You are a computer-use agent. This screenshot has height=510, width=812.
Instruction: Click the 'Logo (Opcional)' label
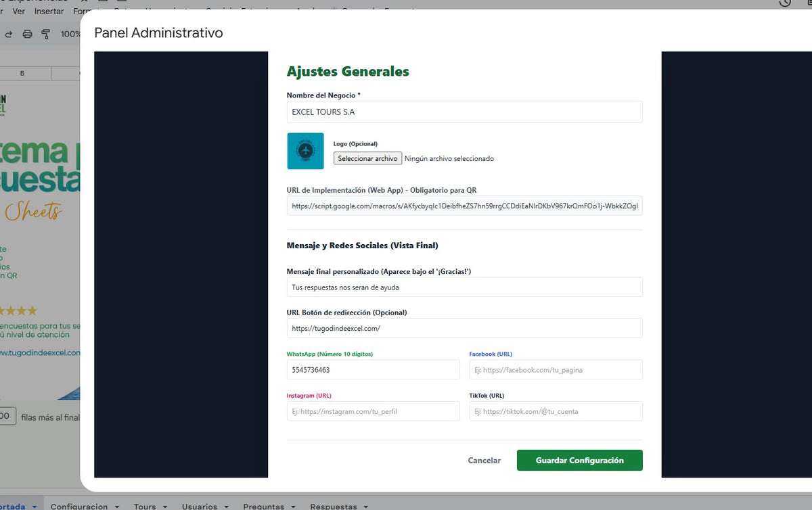pos(355,143)
